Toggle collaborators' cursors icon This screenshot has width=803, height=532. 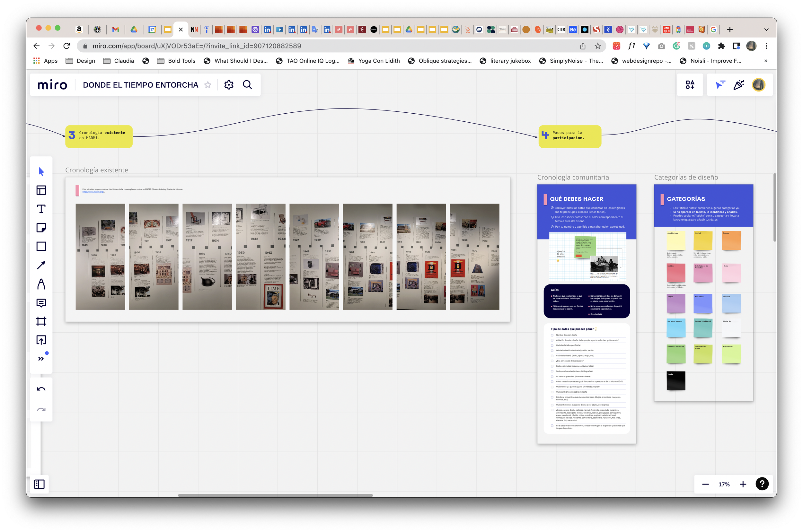720,85
